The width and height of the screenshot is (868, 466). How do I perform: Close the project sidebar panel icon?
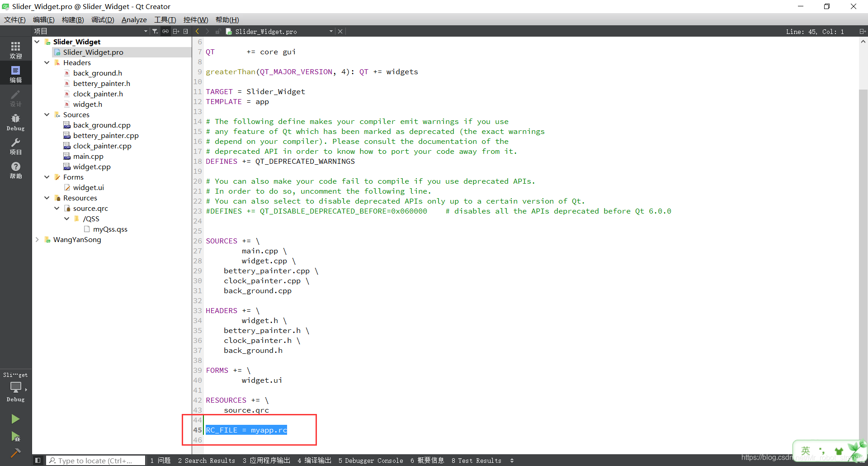point(186,31)
